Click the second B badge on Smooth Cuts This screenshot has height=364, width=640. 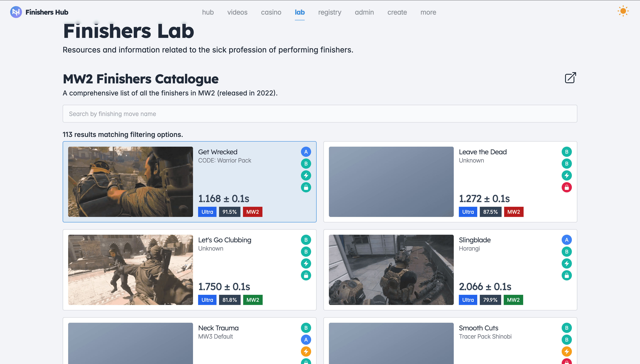(567, 340)
